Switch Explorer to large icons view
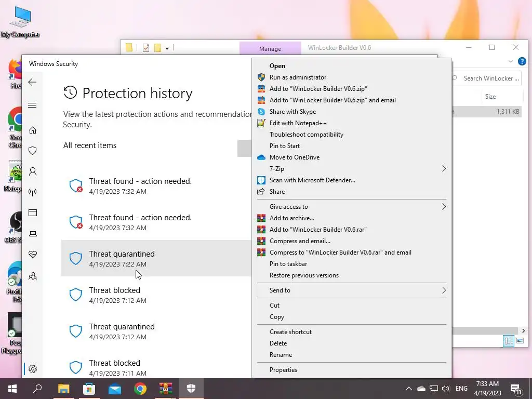 520,341
